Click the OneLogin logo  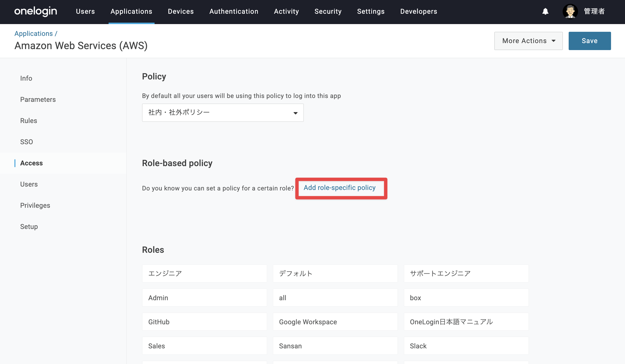pos(36,11)
